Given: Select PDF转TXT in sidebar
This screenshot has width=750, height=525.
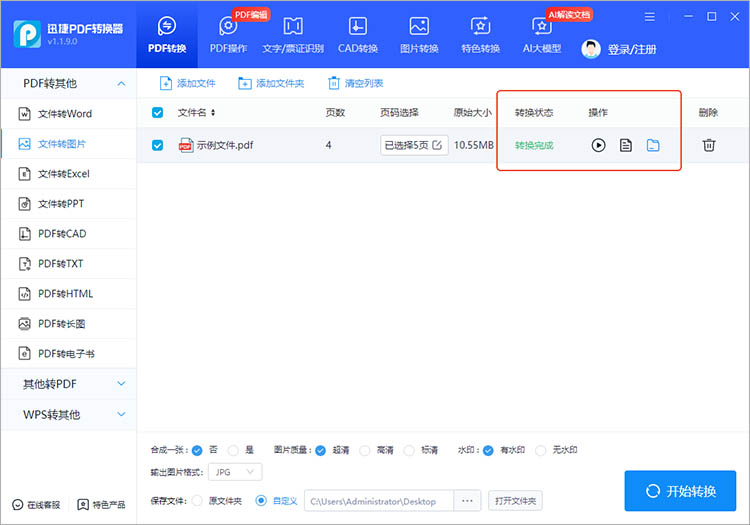Looking at the screenshot, I should pos(69,264).
